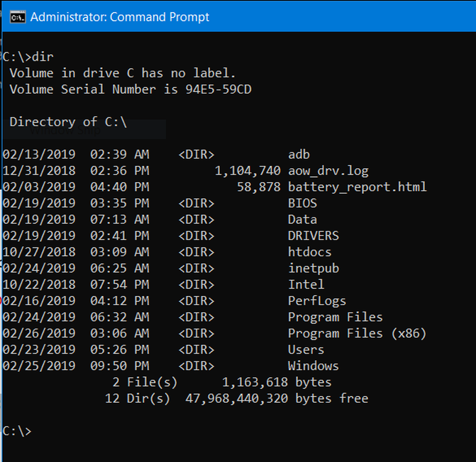Click the Program Files (x86) entry
Image resolution: width=476 pixels, height=462 pixels.
(x=357, y=333)
